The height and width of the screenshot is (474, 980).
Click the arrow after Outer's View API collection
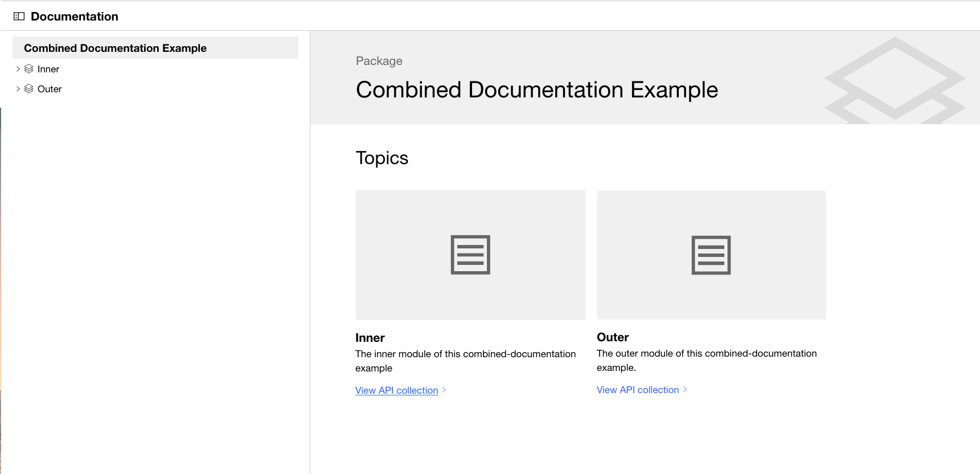[686, 390]
